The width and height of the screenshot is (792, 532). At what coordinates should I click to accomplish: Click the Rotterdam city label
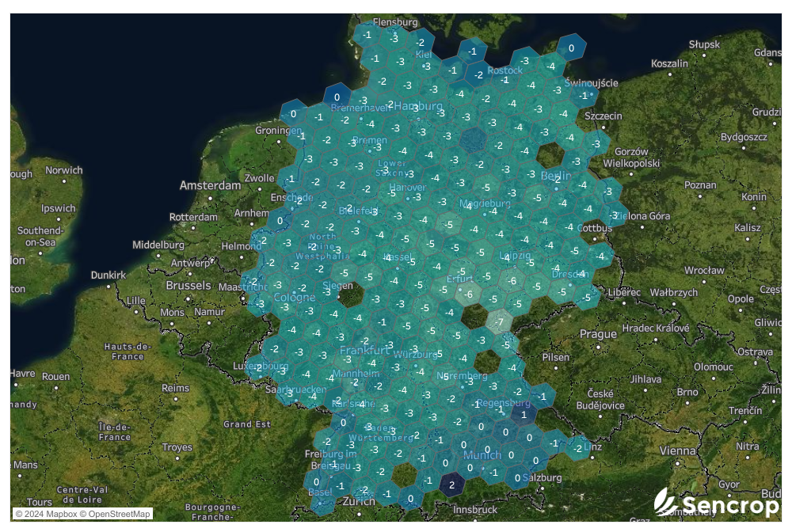coord(193,217)
